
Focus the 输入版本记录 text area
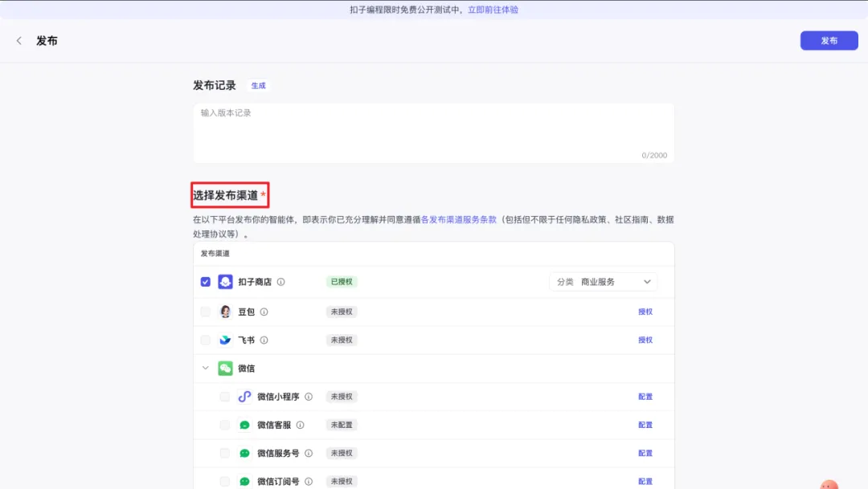[x=433, y=132]
